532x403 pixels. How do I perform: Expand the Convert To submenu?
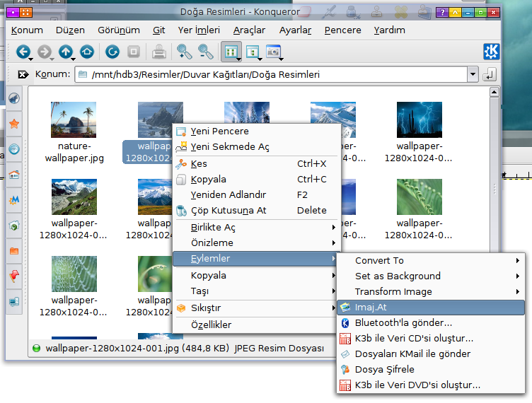pos(431,261)
